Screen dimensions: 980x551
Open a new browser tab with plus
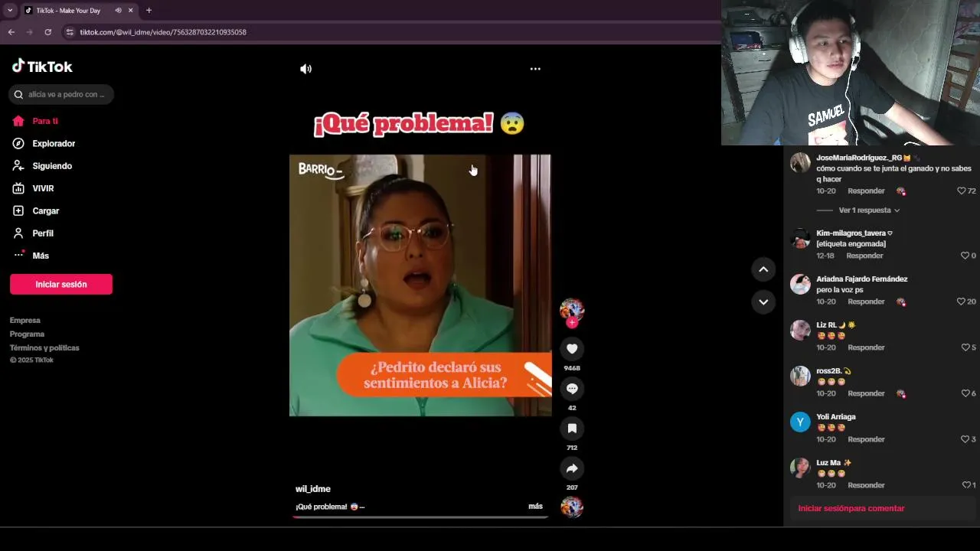click(x=149, y=11)
